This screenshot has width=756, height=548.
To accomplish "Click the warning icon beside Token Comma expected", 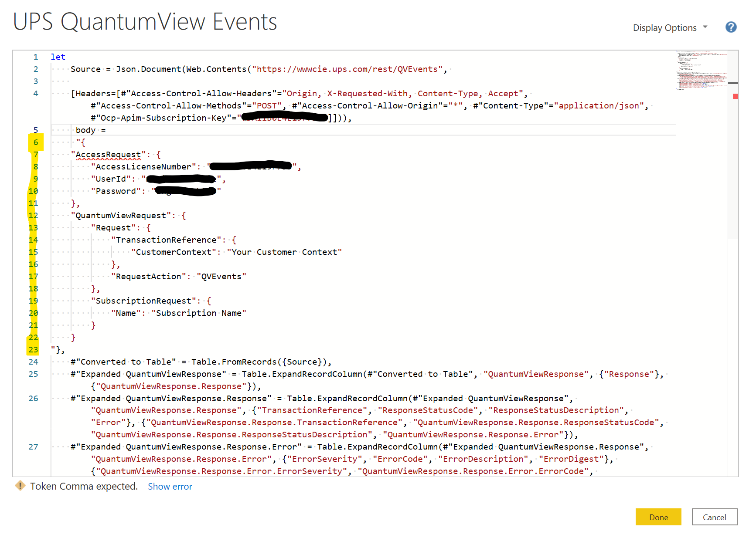I will 20,486.
